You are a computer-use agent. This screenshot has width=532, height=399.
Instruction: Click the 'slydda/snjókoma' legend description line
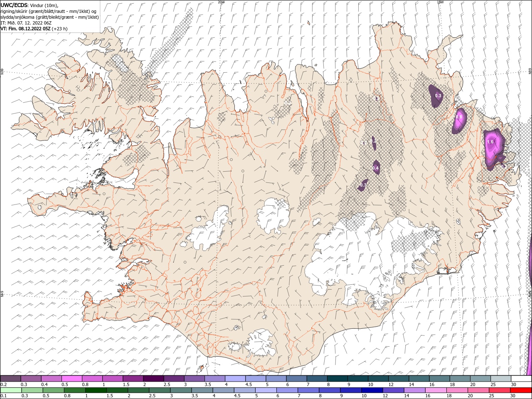tap(50, 17)
